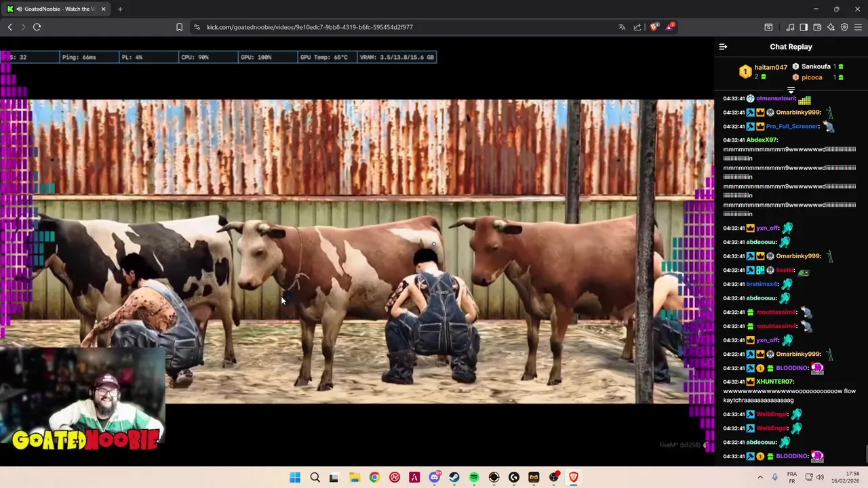Go back to the previous page

click(x=10, y=27)
